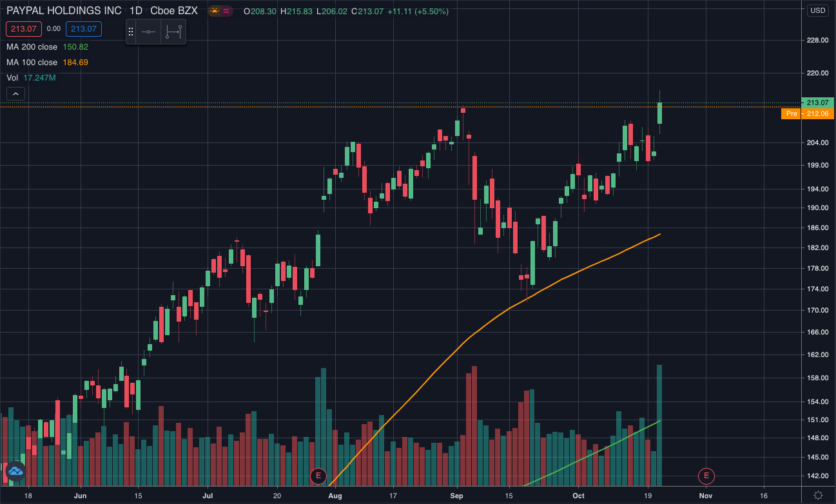This screenshot has height=504, width=836.
Task: Click the green 213.07 last-price axis label
Action: [x=817, y=102]
